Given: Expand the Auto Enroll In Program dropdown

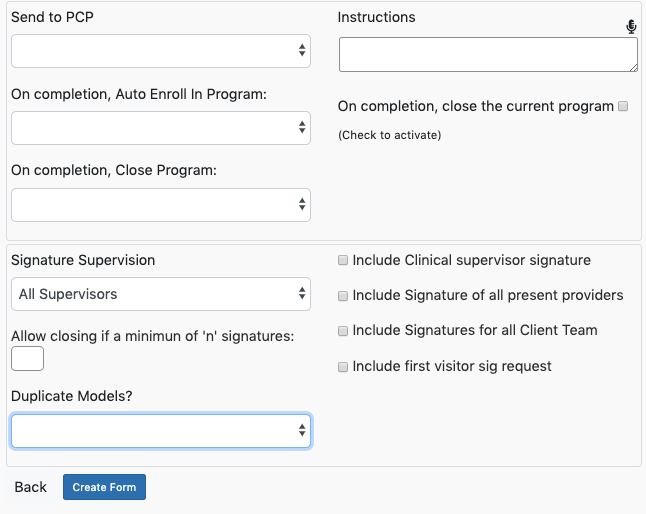Looking at the screenshot, I should pyautogui.click(x=161, y=128).
